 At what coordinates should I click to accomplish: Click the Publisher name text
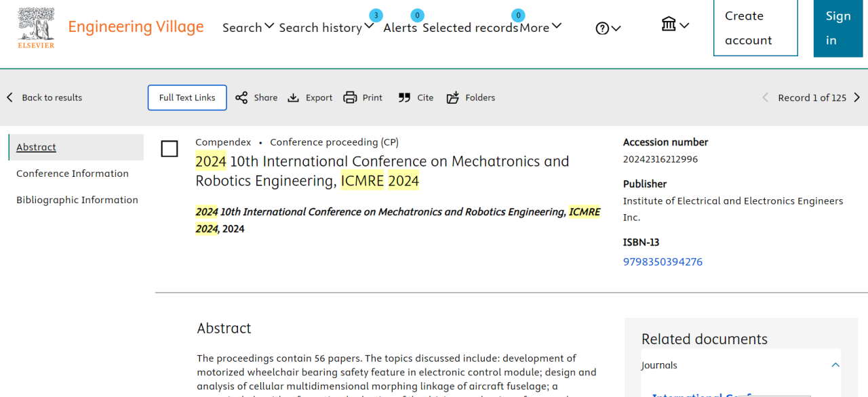(x=733, y=209)
